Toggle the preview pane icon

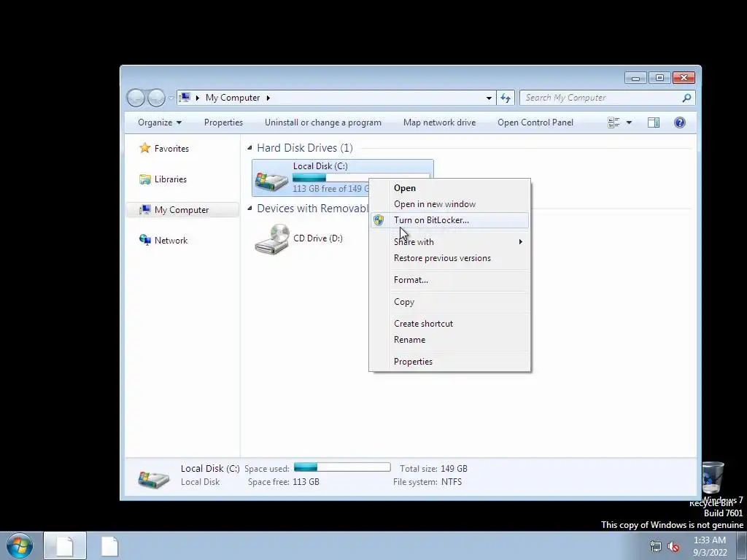coord(654,122)
